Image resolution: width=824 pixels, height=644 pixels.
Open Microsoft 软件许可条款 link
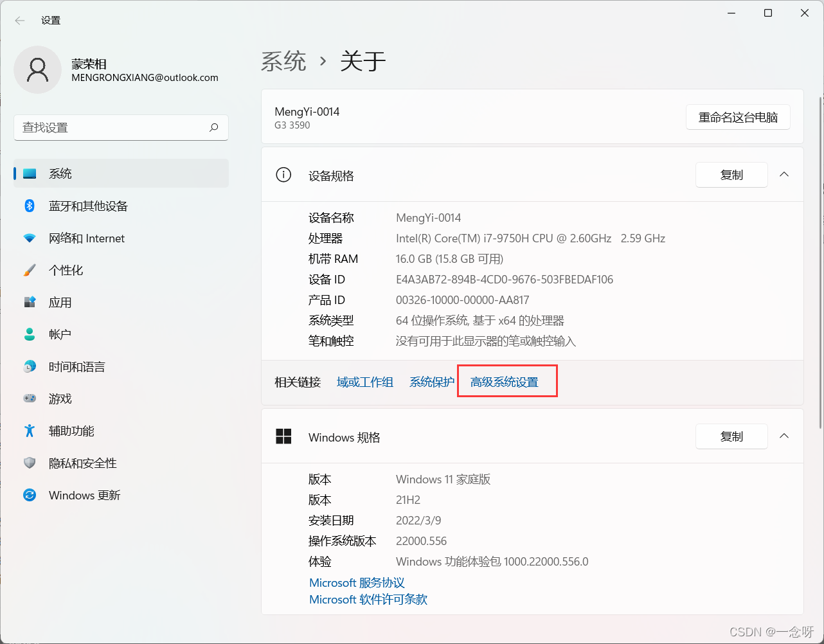click(x=368, y=600)
